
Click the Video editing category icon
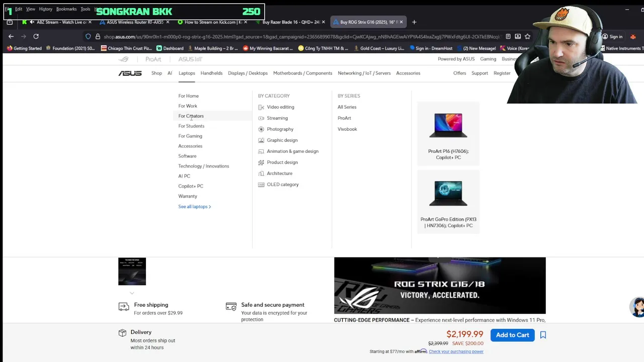(x=261, y=107)
